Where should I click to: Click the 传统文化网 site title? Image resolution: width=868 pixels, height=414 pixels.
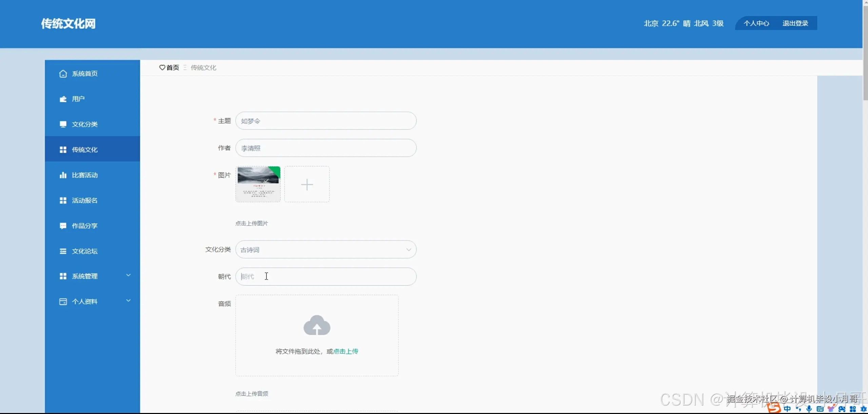coord(68,24)
